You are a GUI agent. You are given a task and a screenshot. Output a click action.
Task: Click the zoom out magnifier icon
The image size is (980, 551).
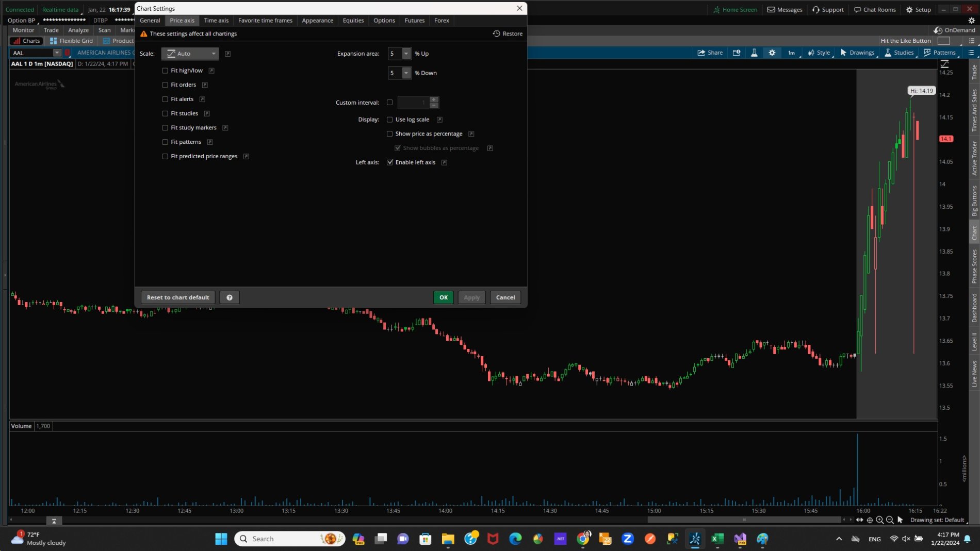coord(890,520)
